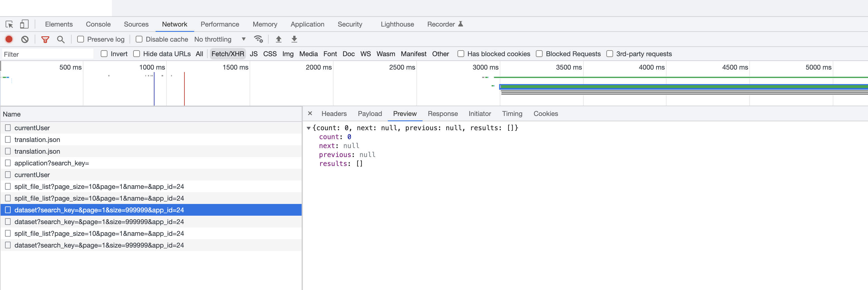The width and height of the screenshot is (868, 290).
Task: Click the blue DOMContentLoaded marker line
Action: coord(154,89)
